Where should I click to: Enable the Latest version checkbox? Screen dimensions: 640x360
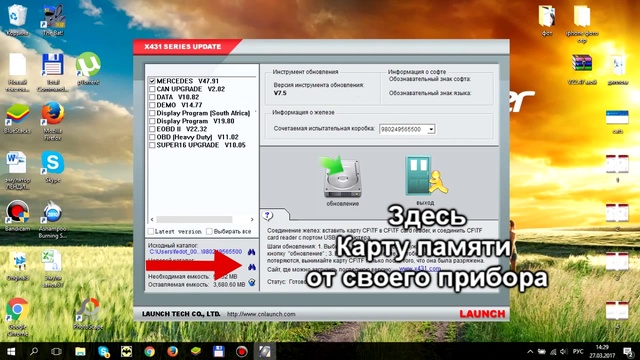click(151, 231)
